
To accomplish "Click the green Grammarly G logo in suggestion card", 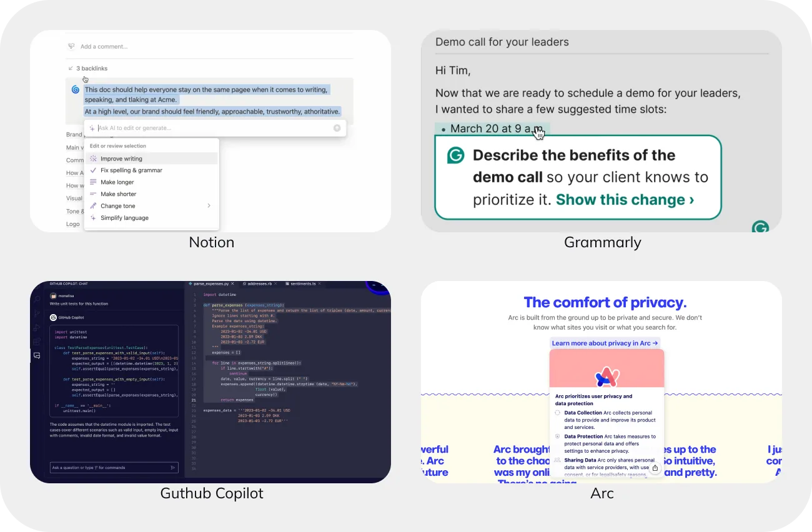I will tap(456, 155).
